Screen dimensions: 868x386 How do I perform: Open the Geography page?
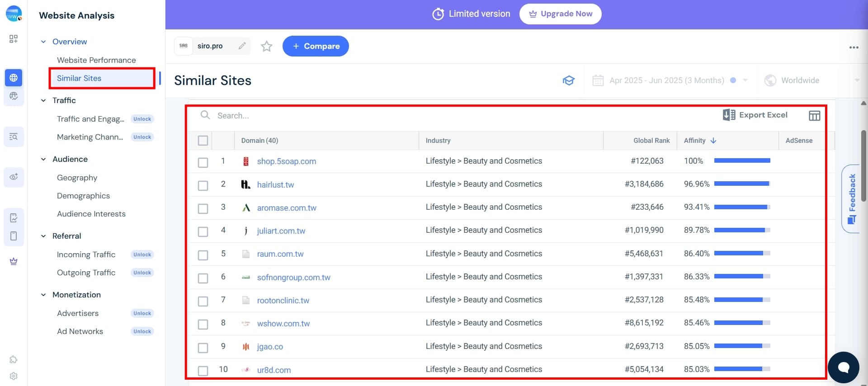[x=77, y=178]
